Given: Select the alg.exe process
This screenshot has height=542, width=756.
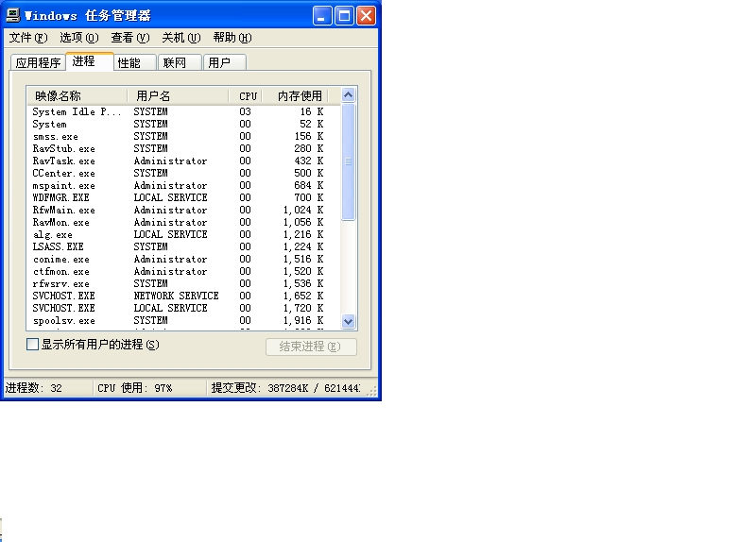Looking at the screenshot, I should click(183, 234).
